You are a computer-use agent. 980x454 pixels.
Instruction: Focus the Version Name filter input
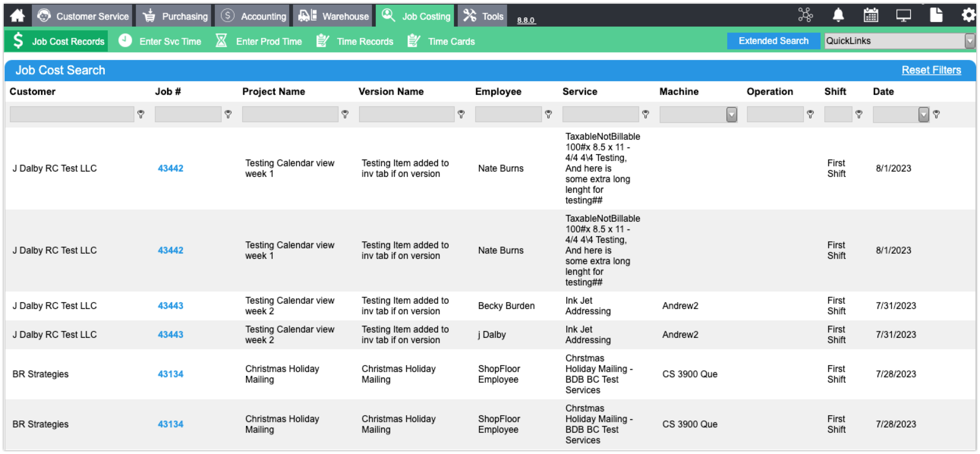tap(406, 114)
